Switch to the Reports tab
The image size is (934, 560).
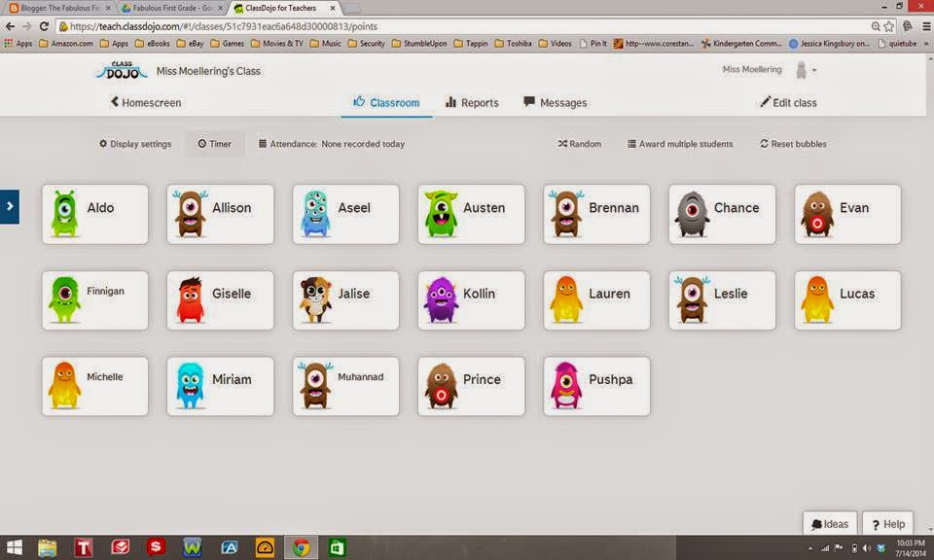[472, 102]
